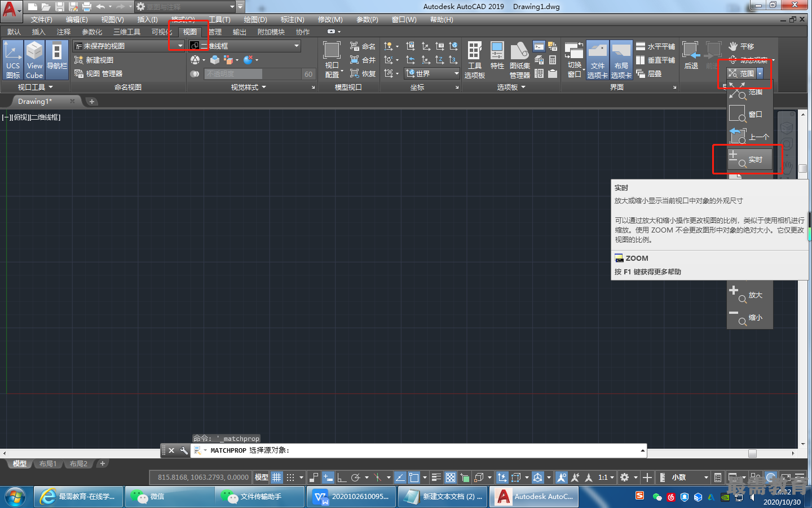Toggle the View Cube display
The image size is (812, 508).
34,60
